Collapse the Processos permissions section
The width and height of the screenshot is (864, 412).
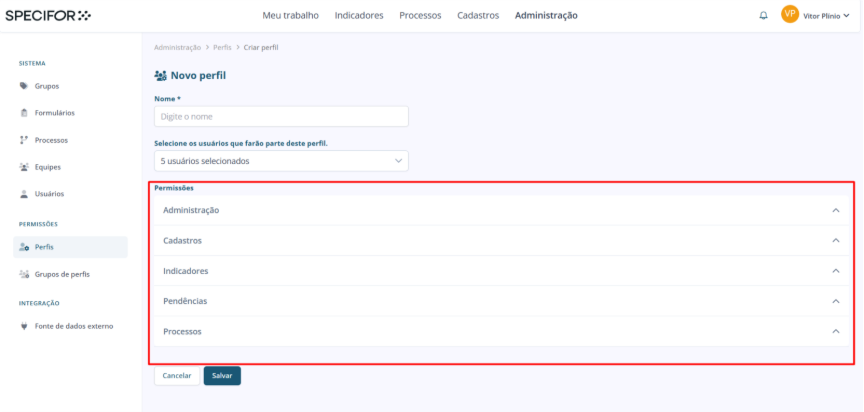tap(836, 332)
